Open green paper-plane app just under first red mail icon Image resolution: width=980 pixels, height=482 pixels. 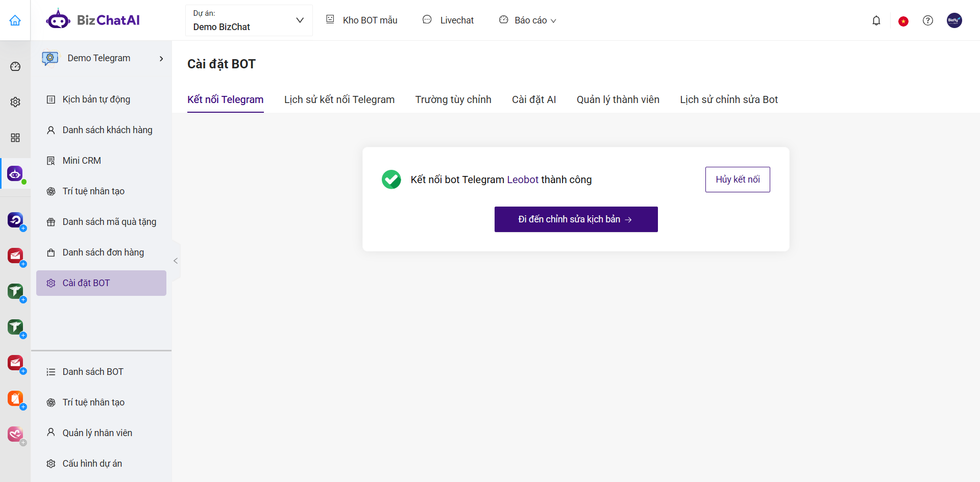(x=15, y=291)
